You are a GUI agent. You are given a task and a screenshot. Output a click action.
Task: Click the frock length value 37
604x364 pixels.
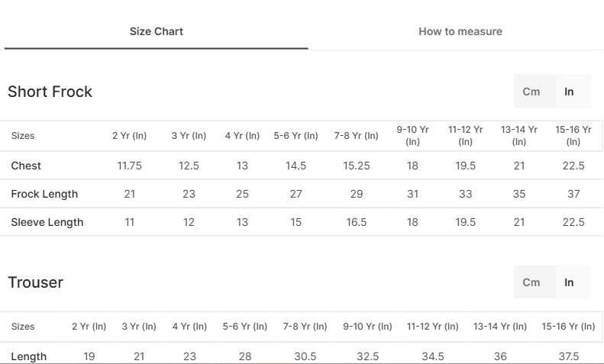(x=573, y=194)
